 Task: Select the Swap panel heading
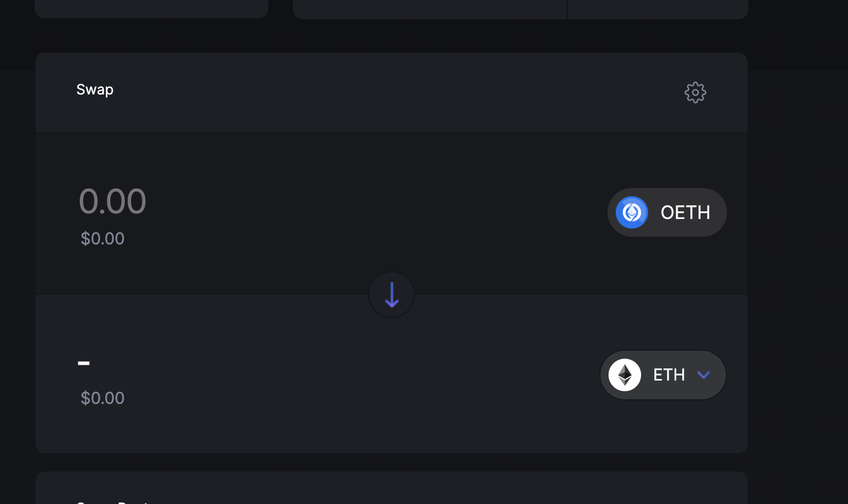click(x=95, y=89)
